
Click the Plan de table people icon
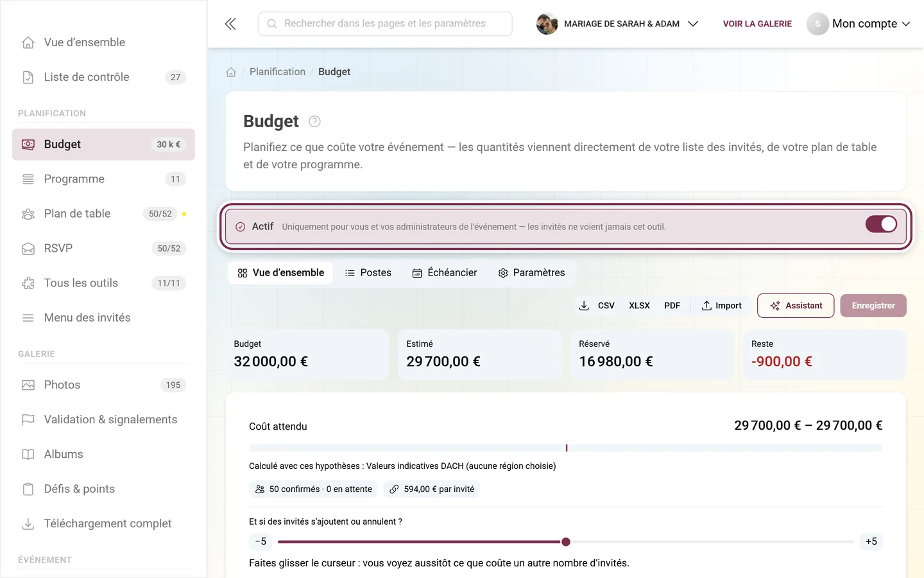pos(28,214)
